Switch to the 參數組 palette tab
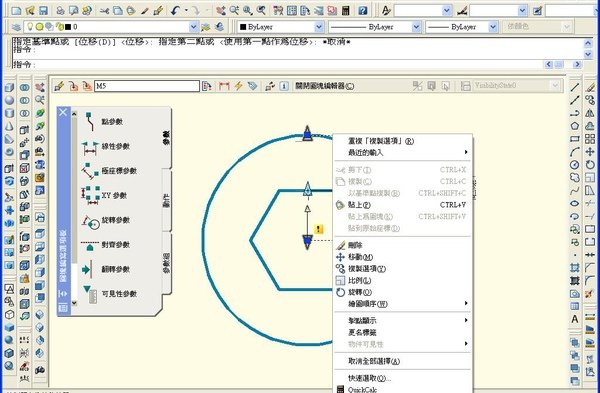The height and width of the screenshot is (393, 600). pyautogui.click(x=166, y=263)
